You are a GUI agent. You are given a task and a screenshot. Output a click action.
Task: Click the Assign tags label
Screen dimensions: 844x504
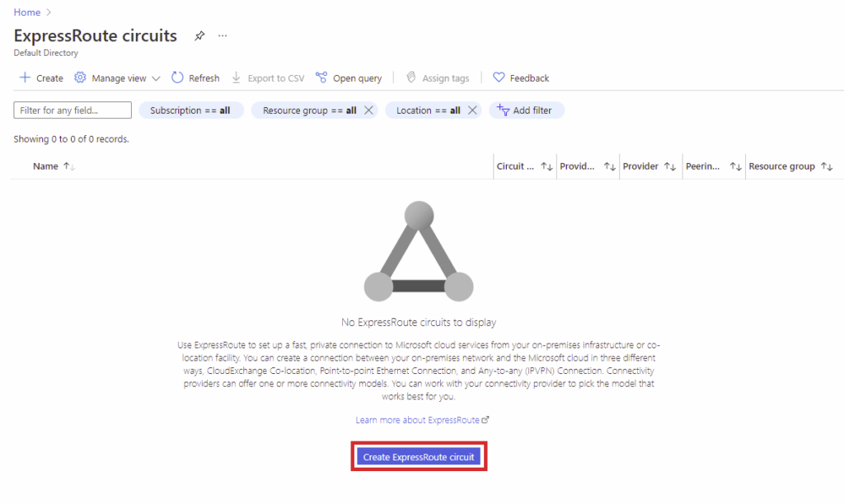coord(446,78)
